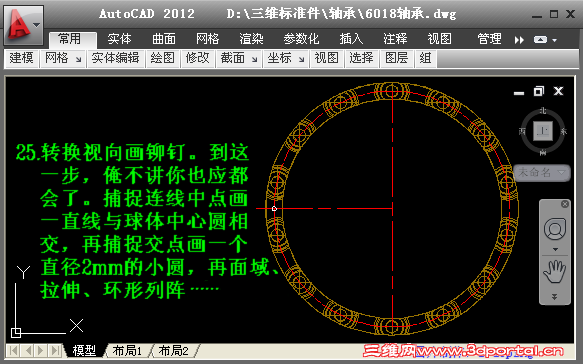Open the ribbon minimize options dropdown
The height and width of the screenshot is (364, 583).
[x=554, y=40]
